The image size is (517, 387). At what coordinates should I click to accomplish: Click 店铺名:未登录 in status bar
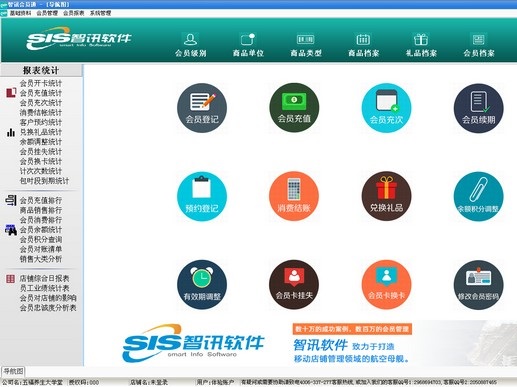(149, 382)
